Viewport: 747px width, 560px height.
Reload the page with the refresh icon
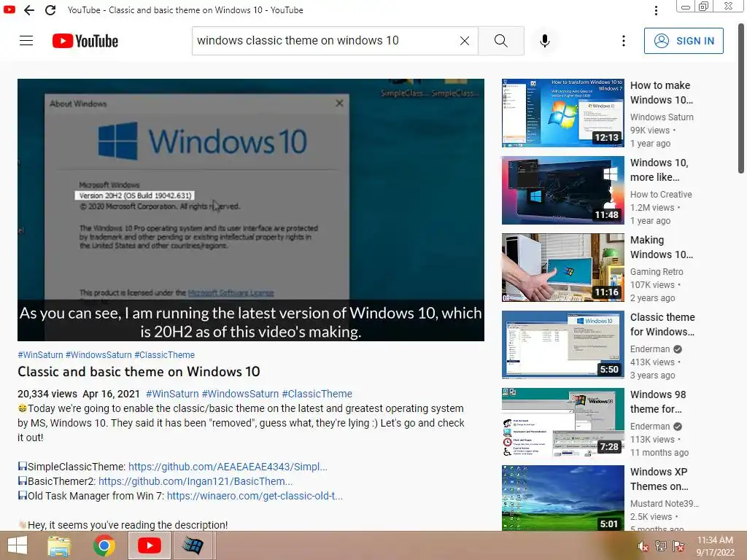pyautogui.click(x=50, y=10)
